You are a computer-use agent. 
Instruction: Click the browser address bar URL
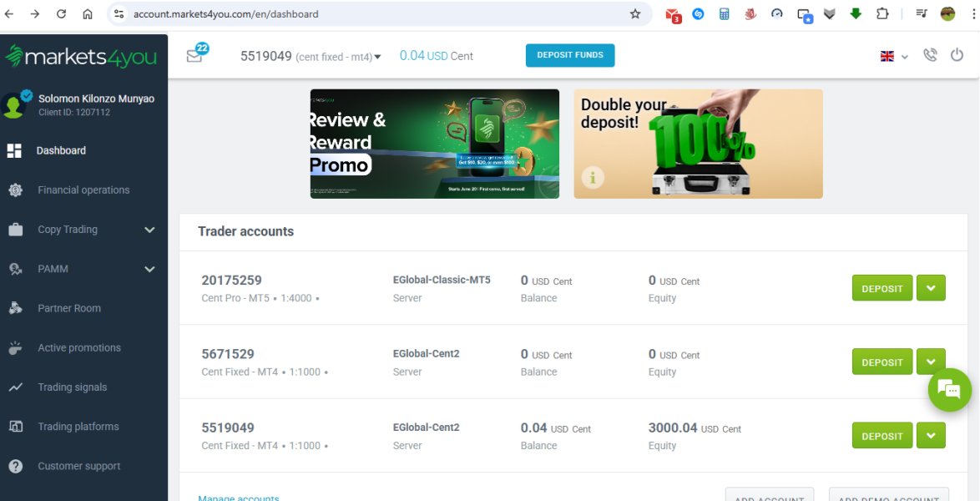click(x=225, y=13)
